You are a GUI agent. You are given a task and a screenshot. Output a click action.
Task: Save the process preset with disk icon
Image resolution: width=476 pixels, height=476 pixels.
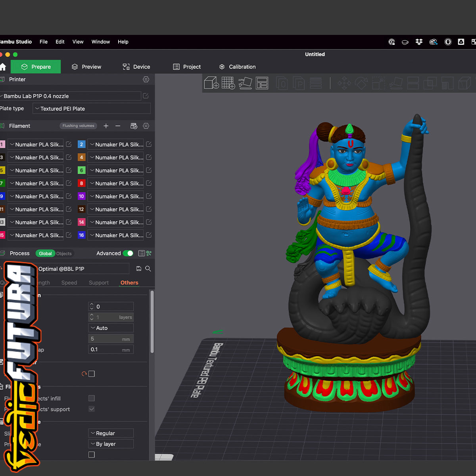point(139,269)
